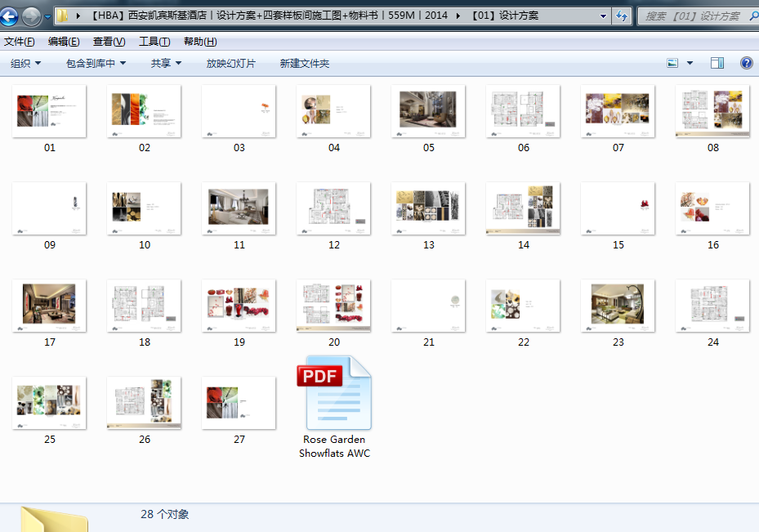Click the folder icon in address bar
Screen dimensions: 759x532
pyautogui.click(x=62, y=16)
